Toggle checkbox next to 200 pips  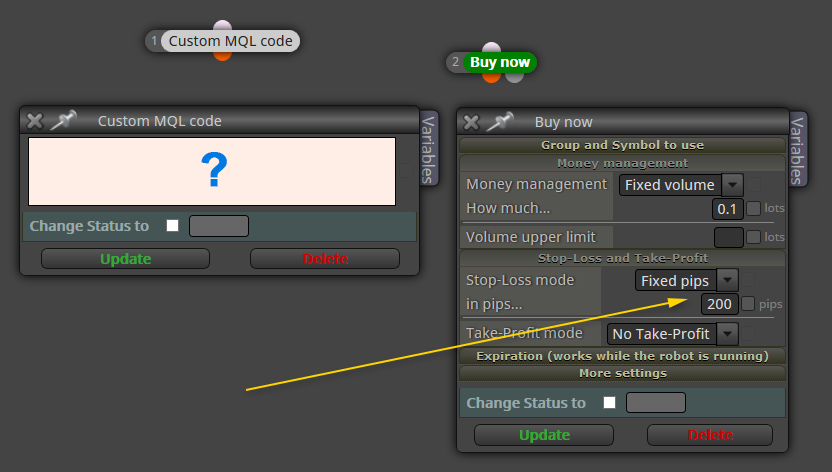[x=748, y=304]
